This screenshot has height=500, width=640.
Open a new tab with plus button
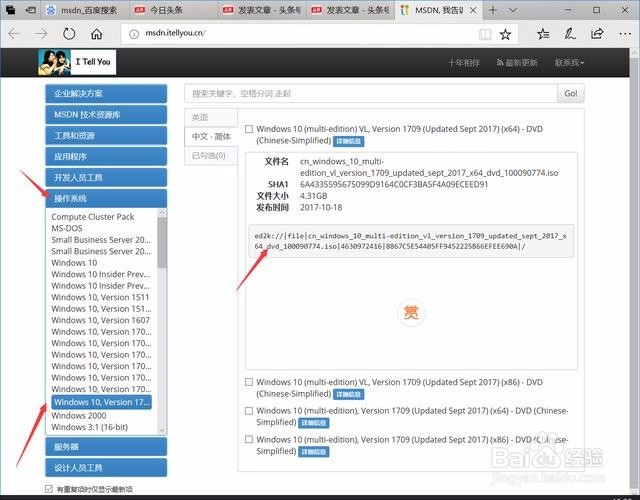[493, 10]
